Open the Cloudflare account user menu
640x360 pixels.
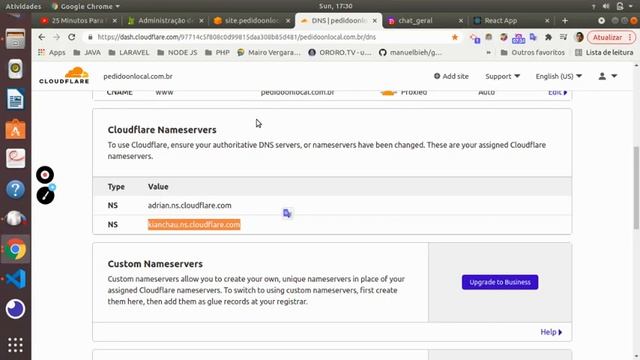coord(608,76)
